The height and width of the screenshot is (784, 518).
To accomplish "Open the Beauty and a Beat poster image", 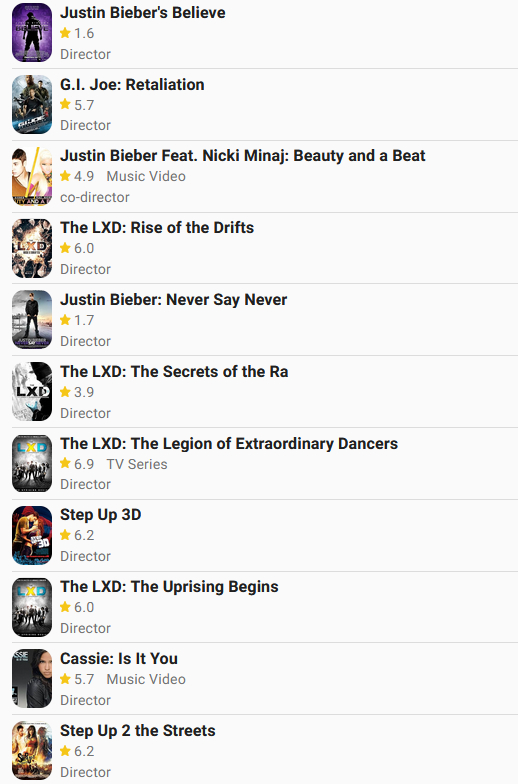I will 32,176.
